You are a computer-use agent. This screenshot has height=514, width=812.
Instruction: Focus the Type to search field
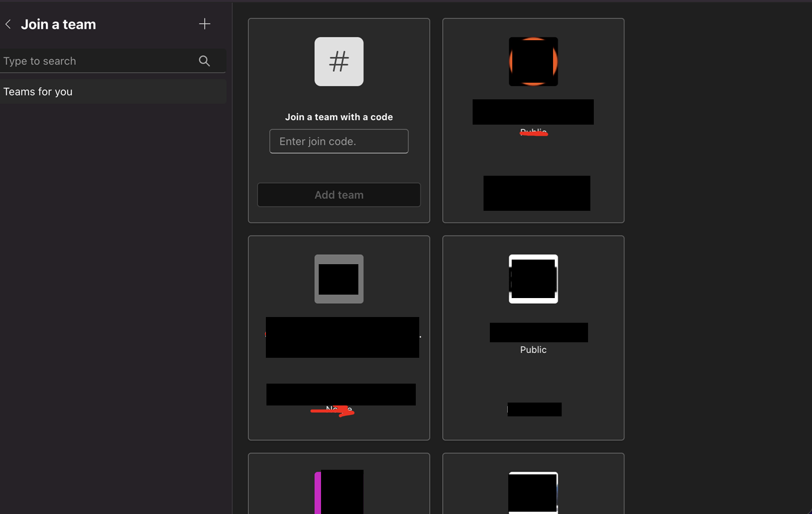click(x=112, y=61)
